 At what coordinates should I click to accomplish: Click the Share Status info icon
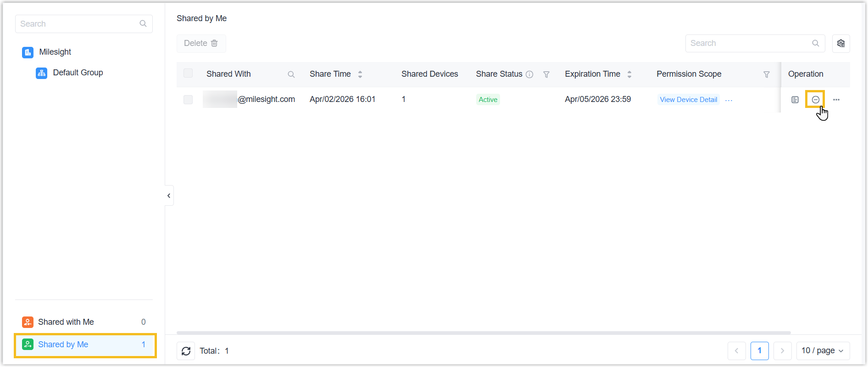529,74
